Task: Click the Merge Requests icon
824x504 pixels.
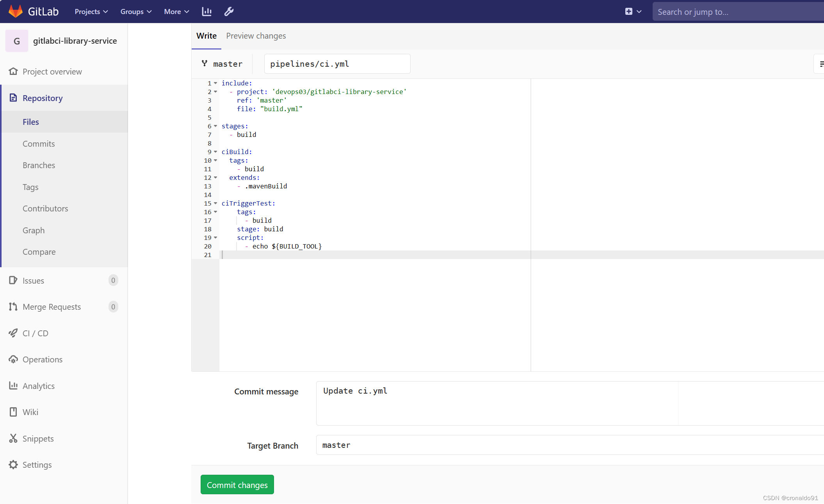Action: (13, 307)
